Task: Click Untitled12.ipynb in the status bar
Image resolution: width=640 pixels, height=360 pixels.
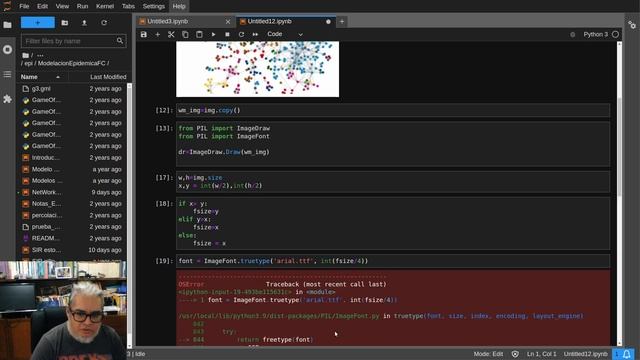Action: tap(585, 354)
